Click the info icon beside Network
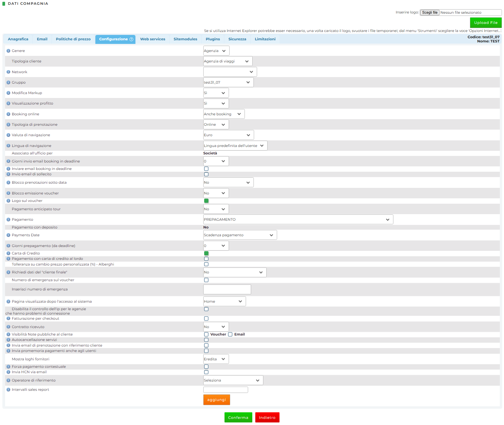Screen dimensions: 504x425 pyautogui.click(x=8, y=72)
